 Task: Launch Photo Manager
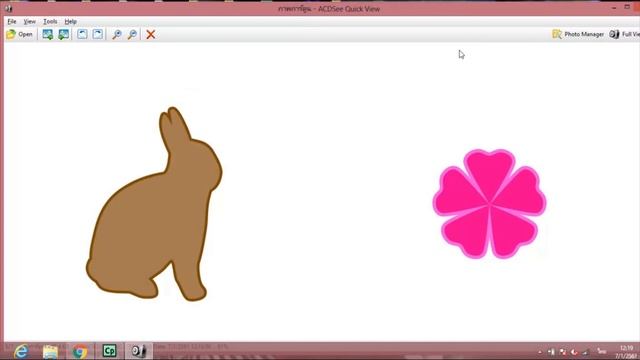578,34
